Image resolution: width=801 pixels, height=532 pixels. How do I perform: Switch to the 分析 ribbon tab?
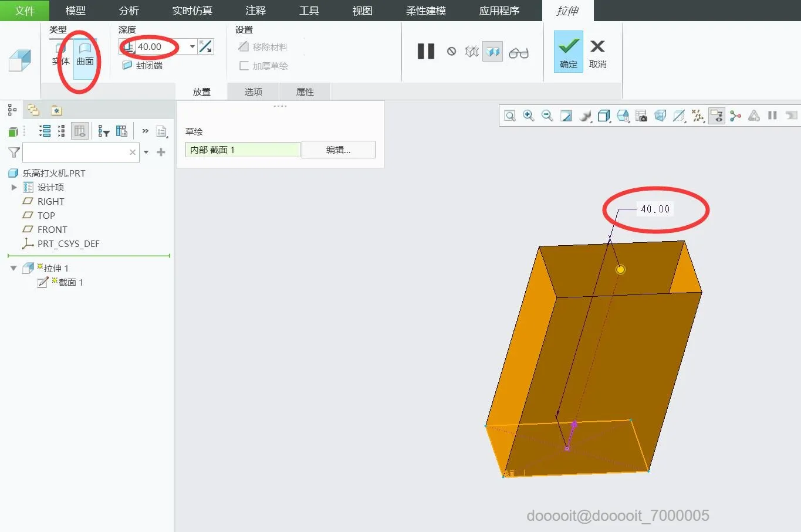click(x=129, y=11)
